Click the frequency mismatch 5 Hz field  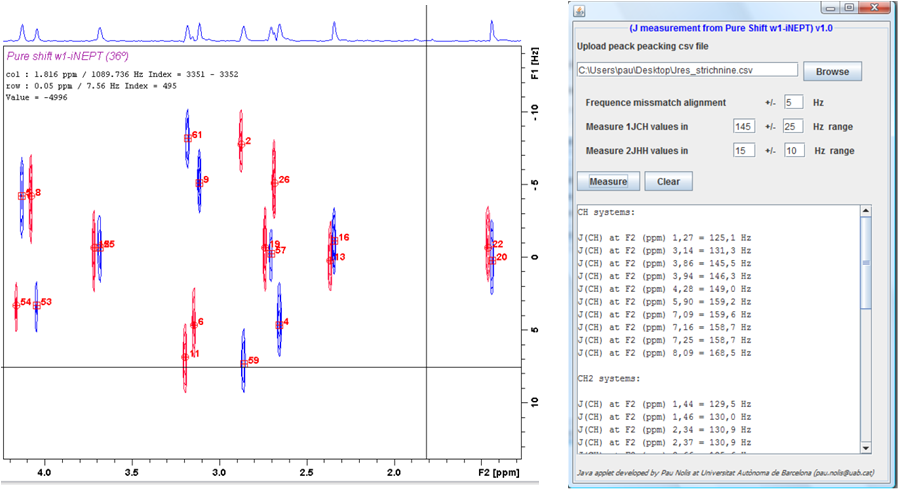pos(793,102)
